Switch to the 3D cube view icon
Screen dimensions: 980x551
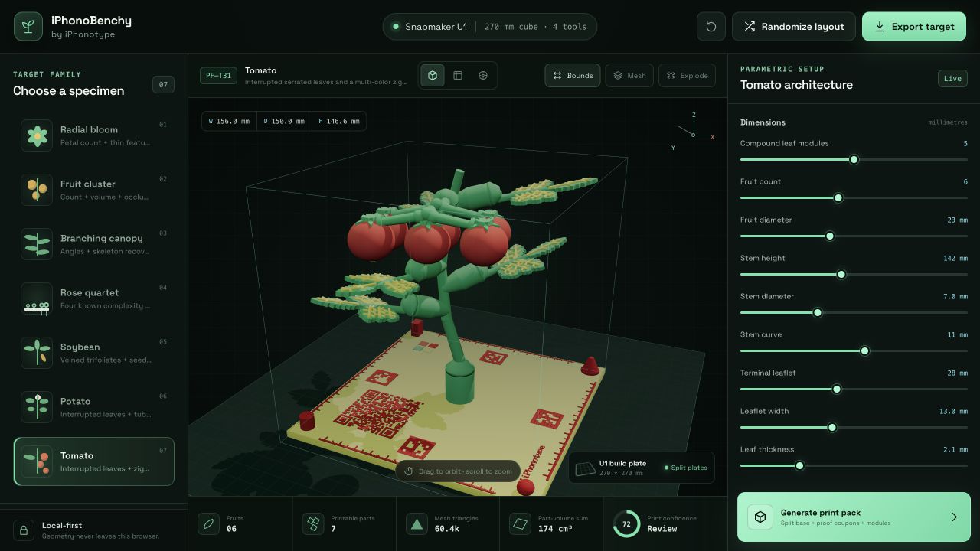(x=433, y=76)
